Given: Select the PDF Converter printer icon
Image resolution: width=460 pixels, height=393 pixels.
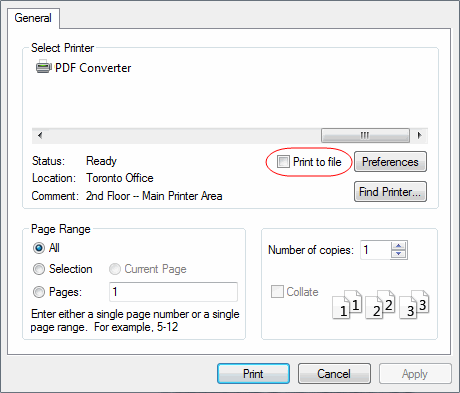Looking at the screenshot, I should (43, 67).
